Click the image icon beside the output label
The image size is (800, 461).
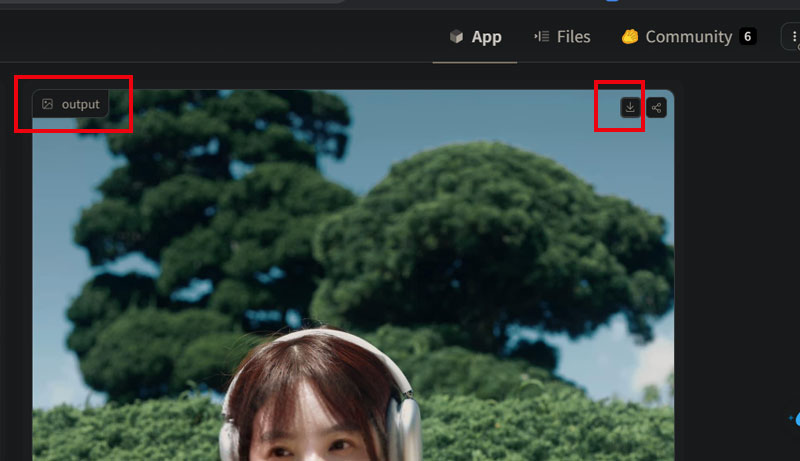point(47,104)
